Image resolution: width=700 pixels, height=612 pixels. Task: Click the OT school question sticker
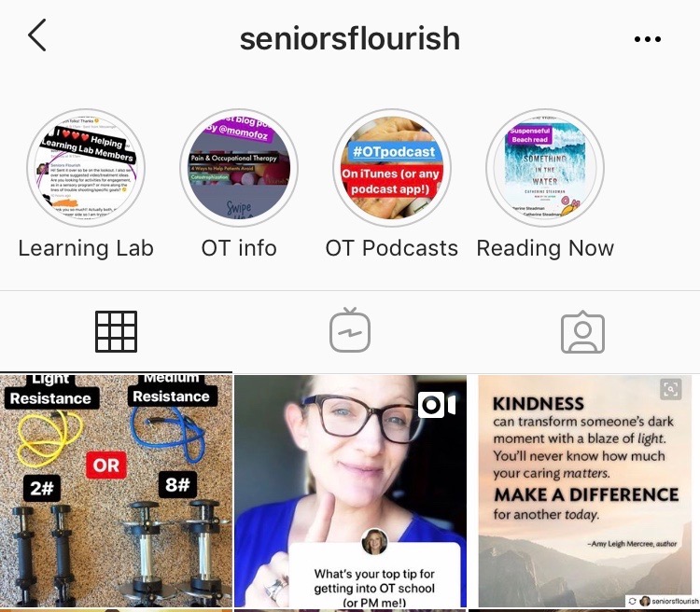tap(374, 575)
